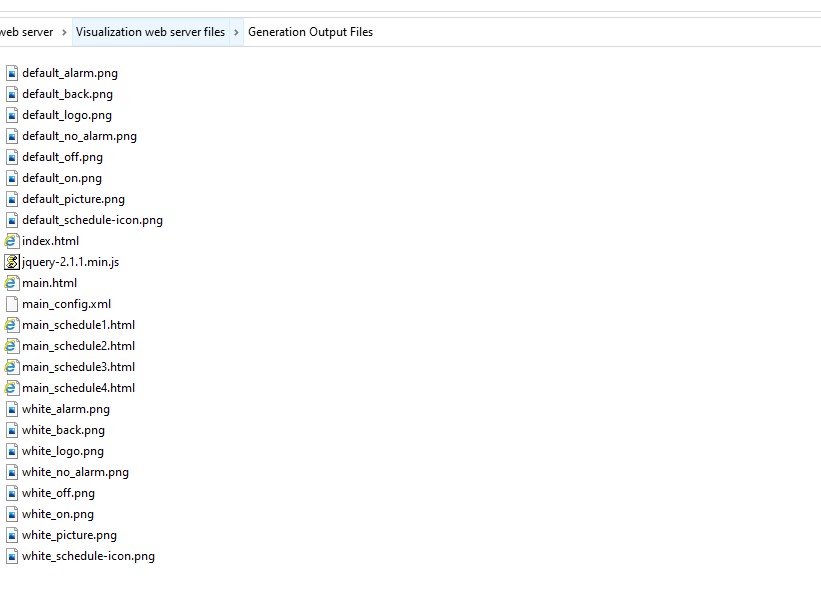821x615 pixels.
Task: Click the white_schedule-icon.png image icon
Action: click(x=12, y=556)
